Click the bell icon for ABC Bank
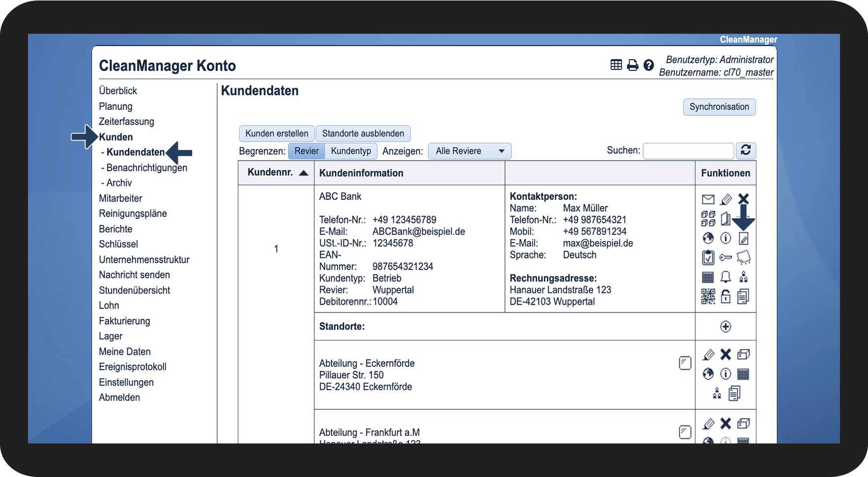Viewport: 868px width, 477px height. tap(726, 277)
